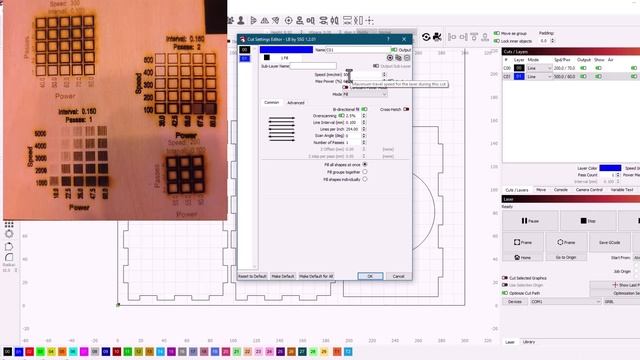Image resolution: width=640 pixels, height=360 pixels.
Task: Pick magenta swatch 07 in color palette
Action: click(84, 352)
